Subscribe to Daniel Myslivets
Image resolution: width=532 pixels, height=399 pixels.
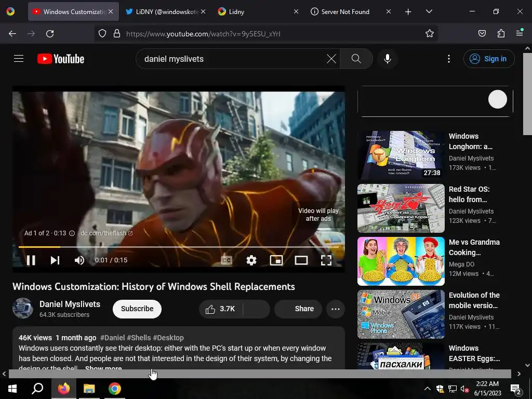coord(137,309)
